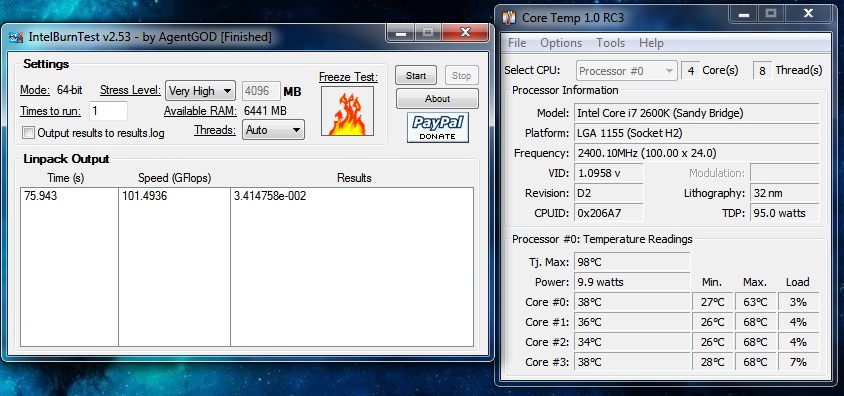Open the Options menu in Core Temp
844x396 pixels.
(561, 43)
